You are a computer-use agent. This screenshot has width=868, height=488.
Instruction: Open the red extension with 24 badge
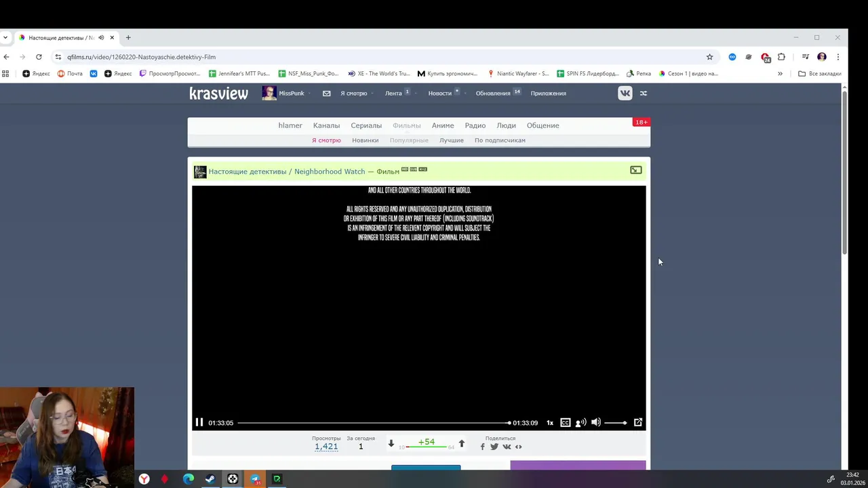point(765,58)
